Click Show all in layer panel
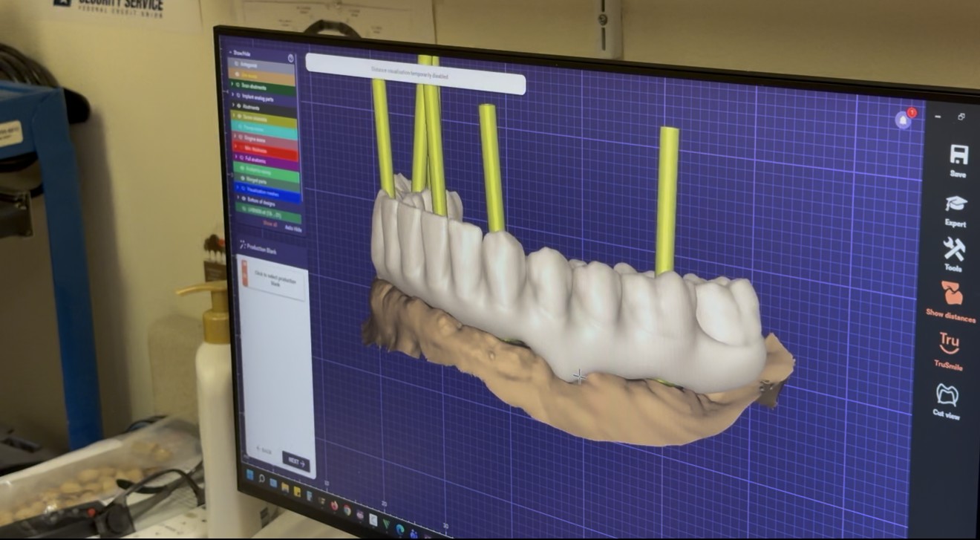 tap(270, 224)
